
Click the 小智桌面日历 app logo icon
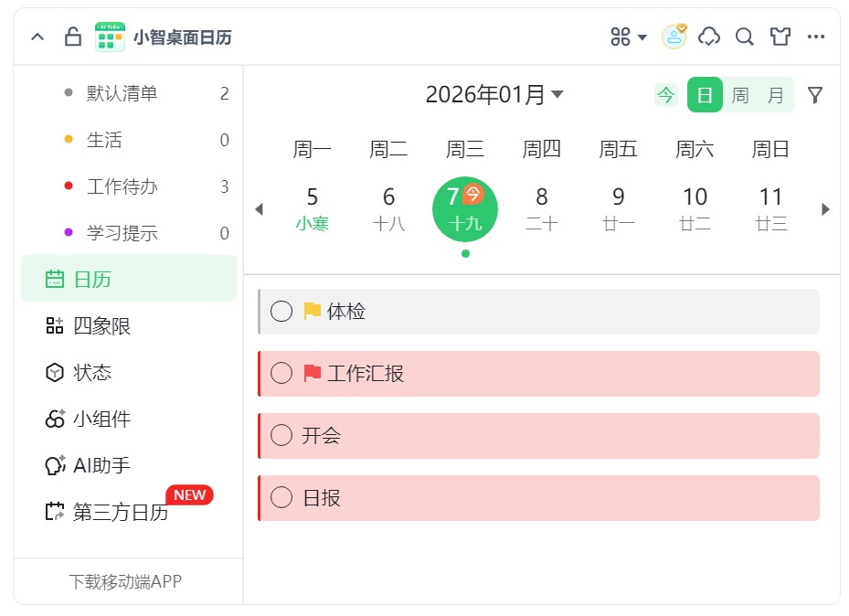109,37
